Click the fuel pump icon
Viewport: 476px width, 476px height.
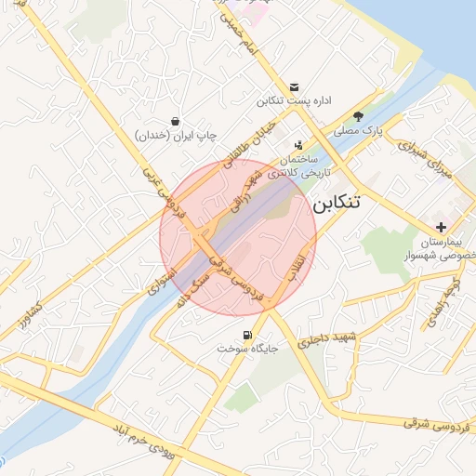point(247,335)
